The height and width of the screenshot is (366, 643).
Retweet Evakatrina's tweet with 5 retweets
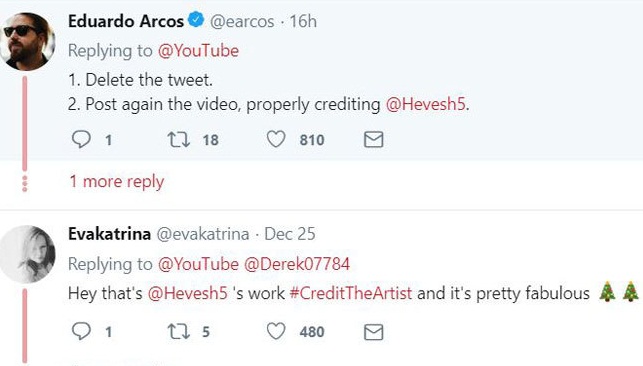click(179, 331)
